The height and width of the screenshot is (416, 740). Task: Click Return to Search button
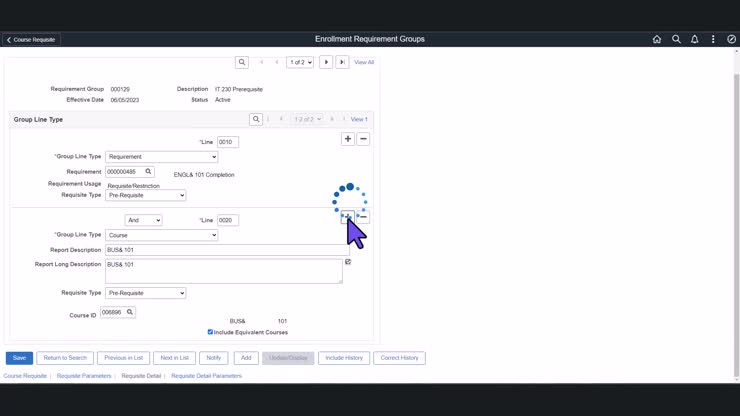[65, 358]
